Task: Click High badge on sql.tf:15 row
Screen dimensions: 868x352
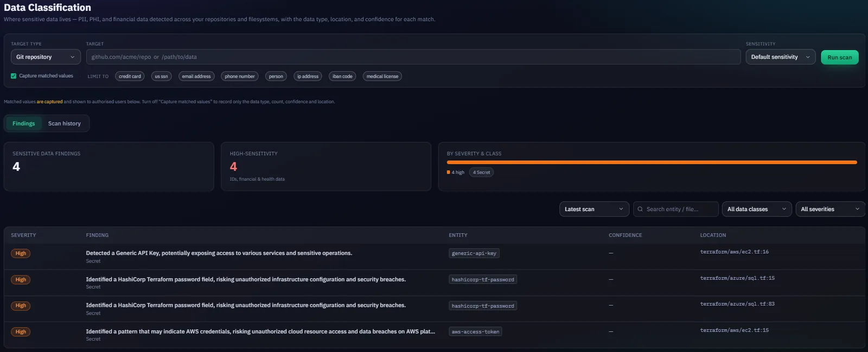Action: point(21,280)
